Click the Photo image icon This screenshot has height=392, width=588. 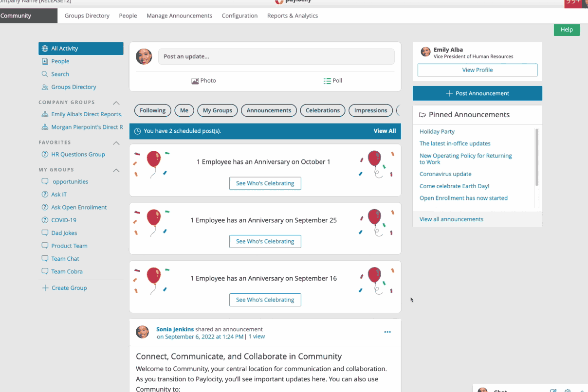pos(195,81)
